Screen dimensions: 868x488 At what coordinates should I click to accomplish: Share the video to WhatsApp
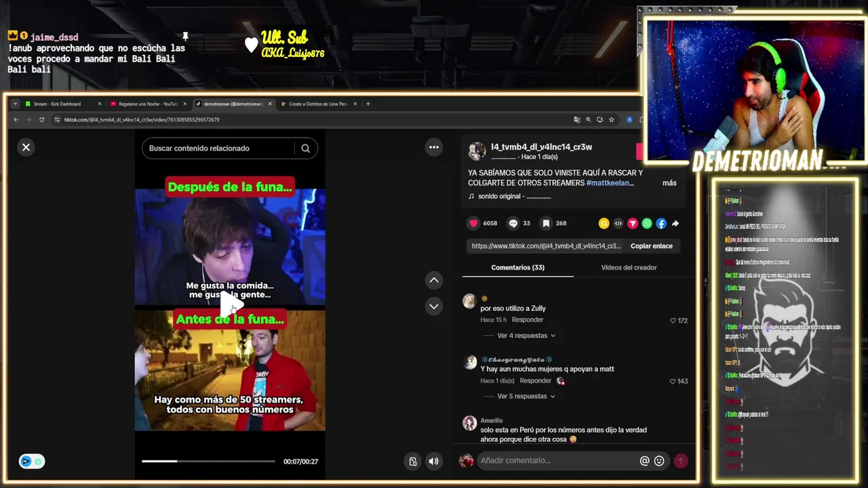click(647, 223)
